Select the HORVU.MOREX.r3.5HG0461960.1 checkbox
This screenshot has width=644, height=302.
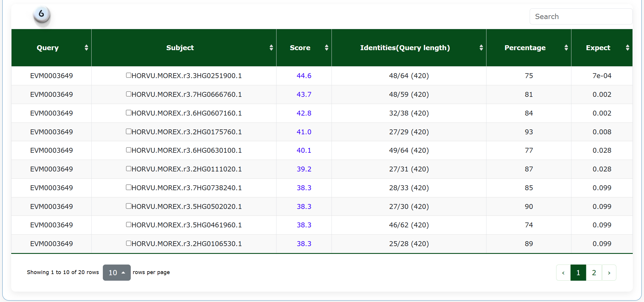point(129,224)
